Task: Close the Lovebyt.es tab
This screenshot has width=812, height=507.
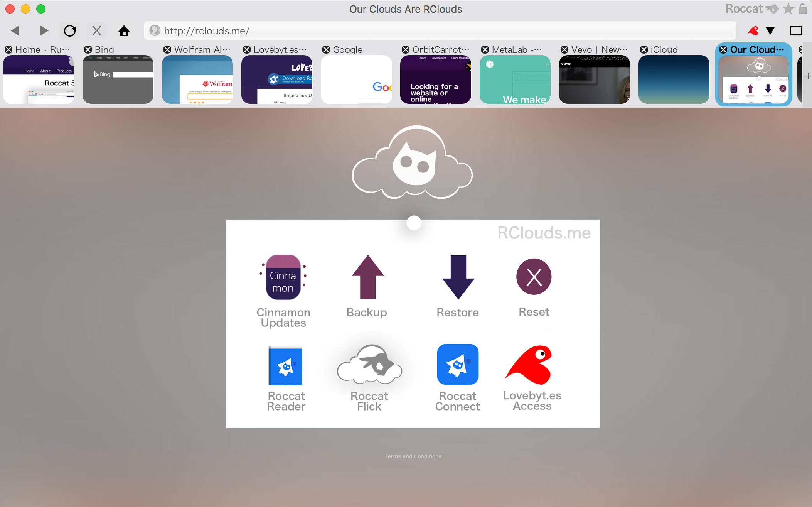Action: click(247, 50)
